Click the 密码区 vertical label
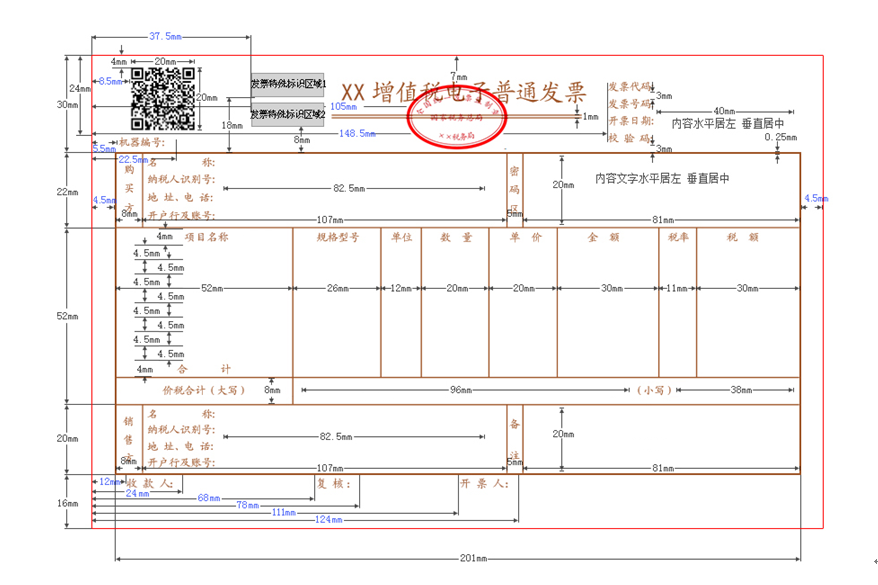Image resolution: width=878 pixels, height=585 pixels. pyautogui.click(x=514, y=189)
